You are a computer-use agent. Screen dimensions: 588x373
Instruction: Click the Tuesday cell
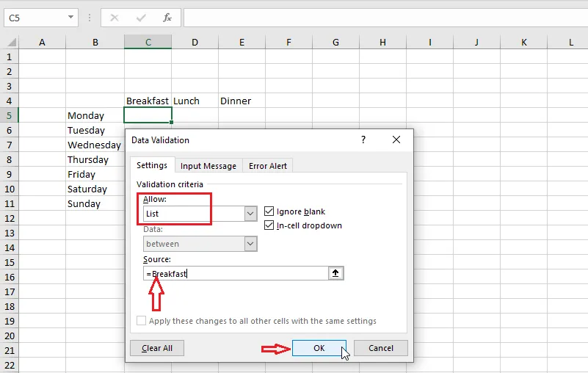[95, 130]
